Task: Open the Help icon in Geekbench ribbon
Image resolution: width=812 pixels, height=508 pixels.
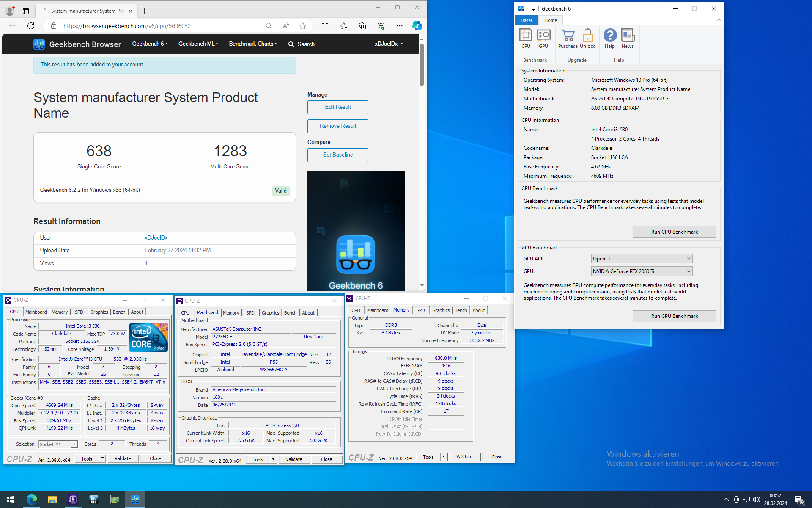Action: click(610, 39)
